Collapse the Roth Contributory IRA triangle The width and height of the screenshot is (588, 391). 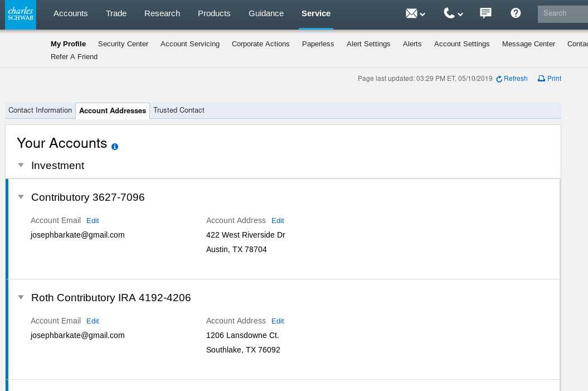pyautogui.click(x=21, y=297)
